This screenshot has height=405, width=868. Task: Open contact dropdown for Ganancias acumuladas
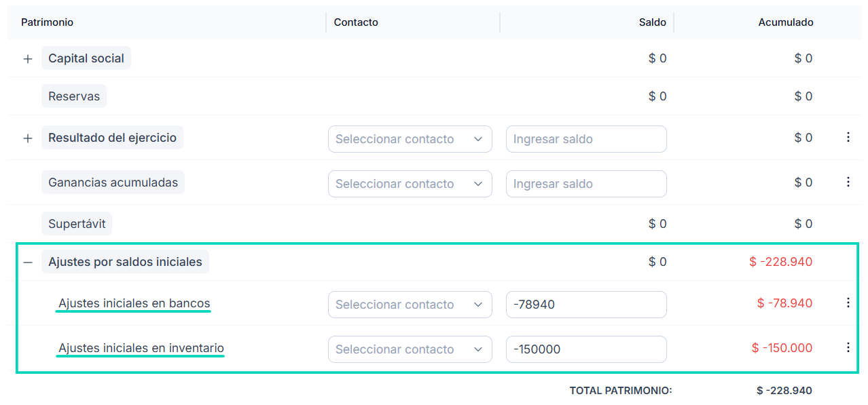(410, 183)
